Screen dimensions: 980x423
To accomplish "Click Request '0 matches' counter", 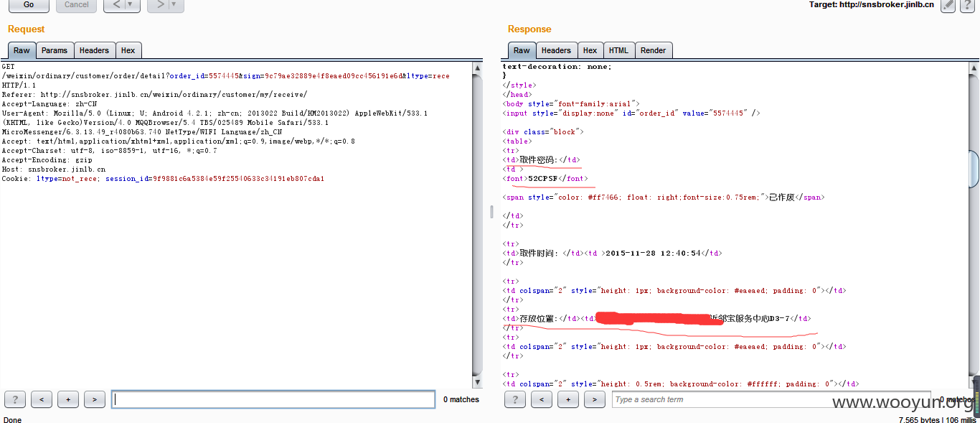I will [x=461, y=399].
